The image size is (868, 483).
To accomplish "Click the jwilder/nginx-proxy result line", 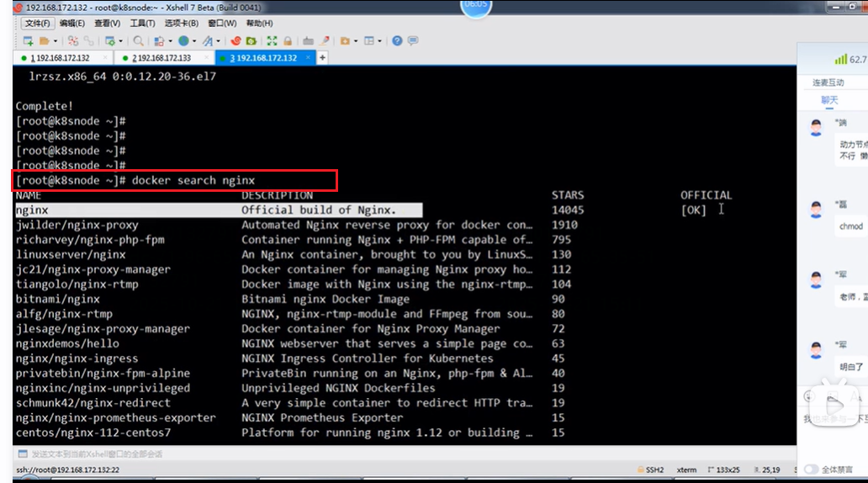I will (x=77, y=225).
